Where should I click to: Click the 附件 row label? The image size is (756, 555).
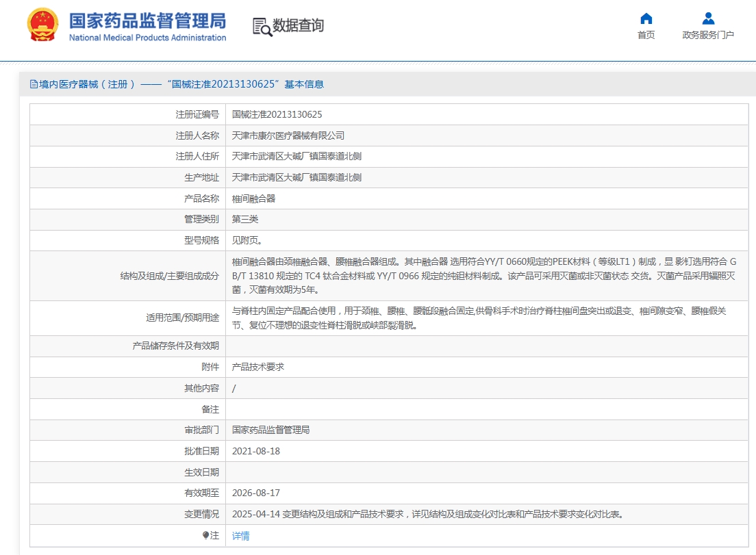coord(210,367)
